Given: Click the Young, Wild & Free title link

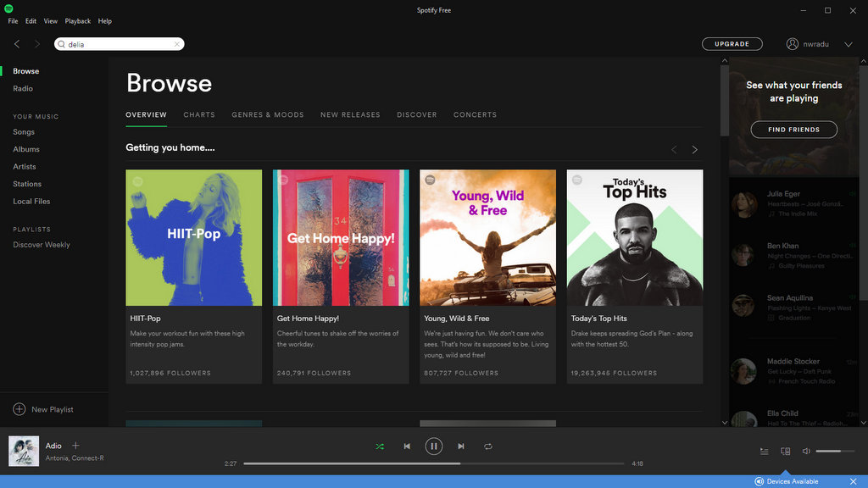Looking at the screenshot, I should coord(457,319).
